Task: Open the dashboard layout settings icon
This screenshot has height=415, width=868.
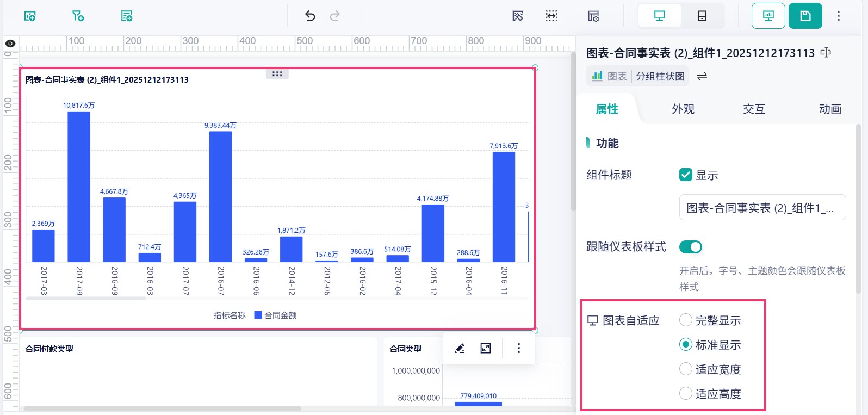Action: point(593,16)
